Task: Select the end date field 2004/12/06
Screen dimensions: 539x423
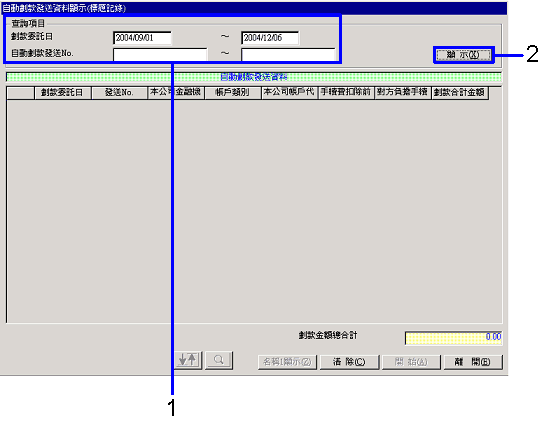Action: click(x=270, y=38)
